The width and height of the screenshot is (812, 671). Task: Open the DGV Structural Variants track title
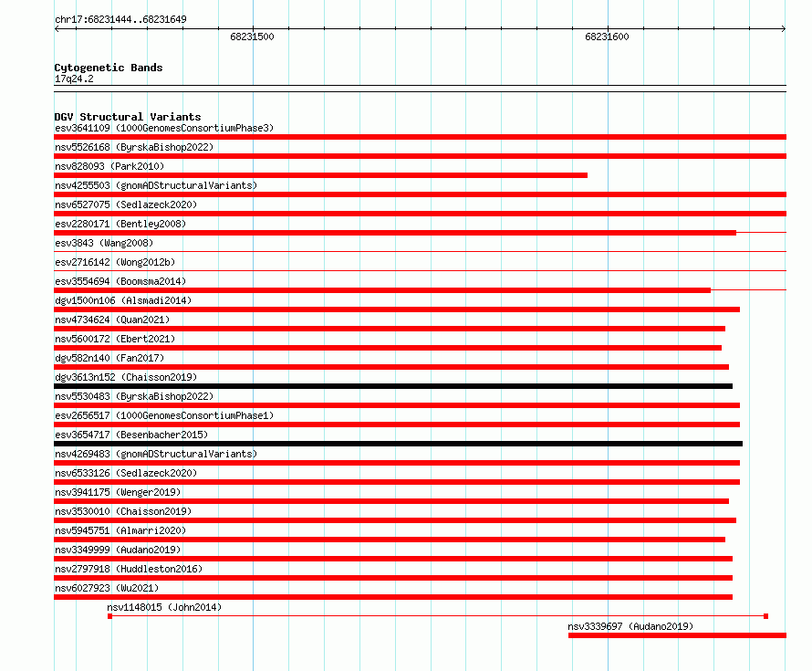point(128,117)
